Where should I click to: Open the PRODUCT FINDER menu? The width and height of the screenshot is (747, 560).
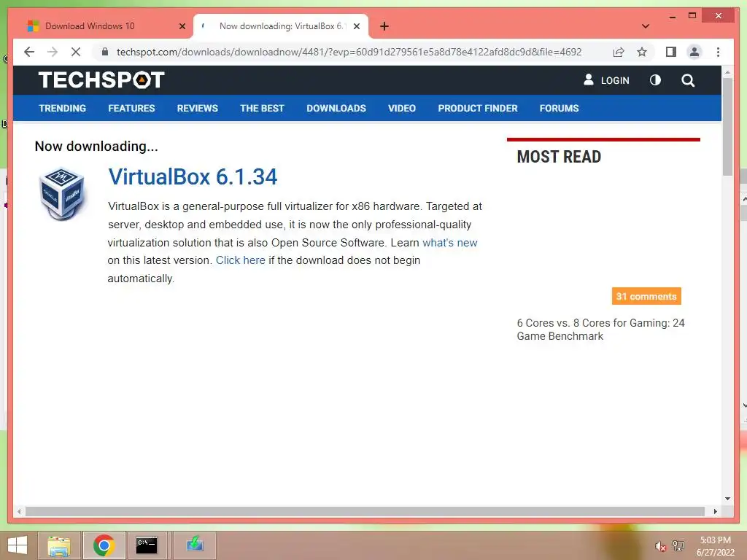coord(478,108)
